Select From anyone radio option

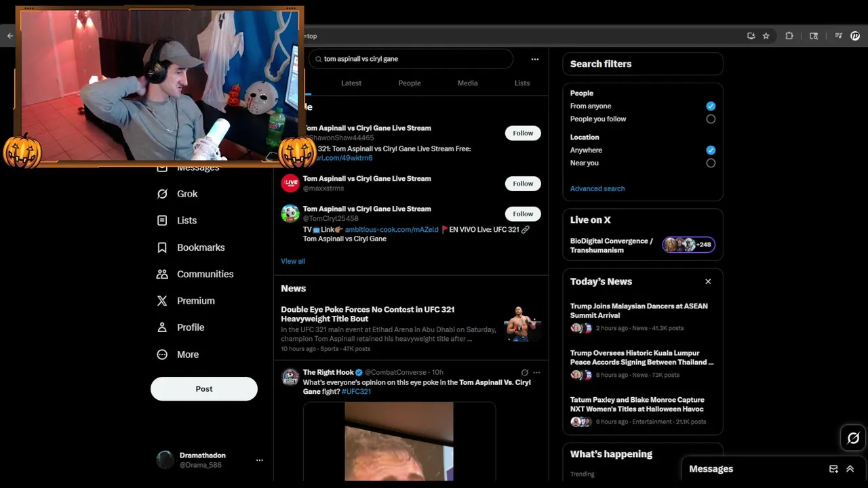point(711,106)
